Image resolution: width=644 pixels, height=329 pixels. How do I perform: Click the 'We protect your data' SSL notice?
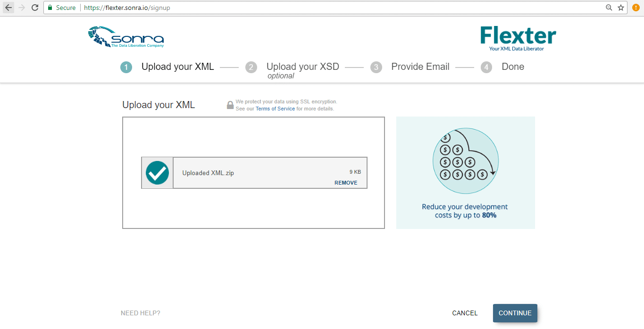coord(286,105)
